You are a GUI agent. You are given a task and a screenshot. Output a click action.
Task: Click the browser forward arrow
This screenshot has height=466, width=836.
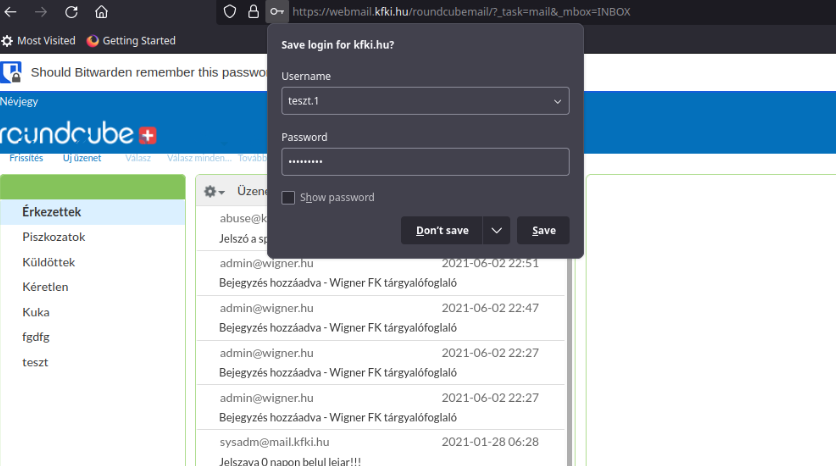41,12
